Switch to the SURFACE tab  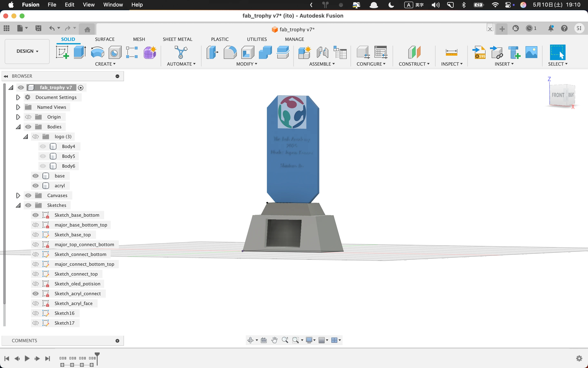105,39
